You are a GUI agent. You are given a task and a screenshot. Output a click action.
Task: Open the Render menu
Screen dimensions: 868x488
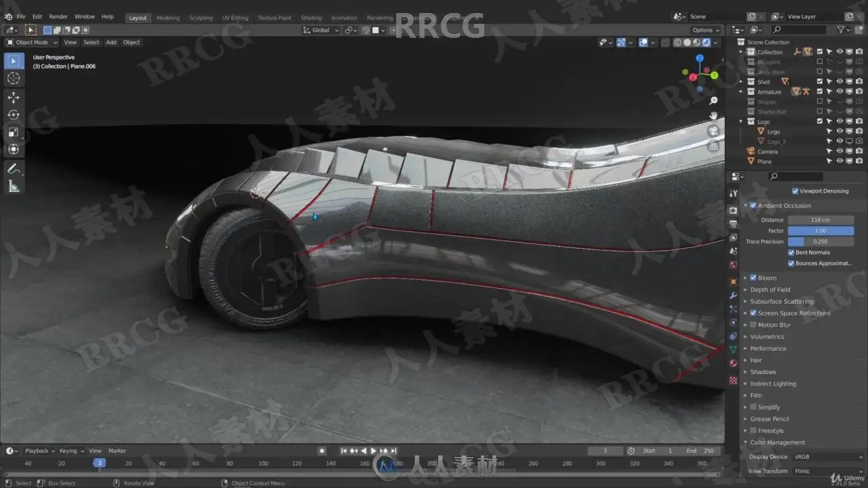tap(58, 16)
